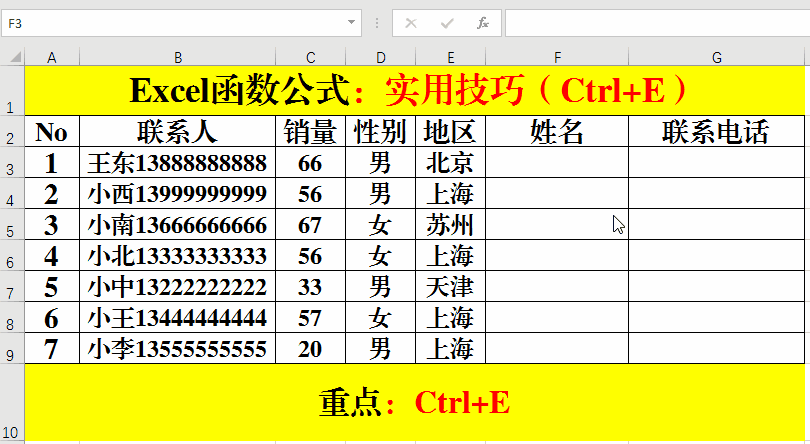
Task: Click the title cell 'Excel函数公式：实用技巧'
Action: click(415, 91)
